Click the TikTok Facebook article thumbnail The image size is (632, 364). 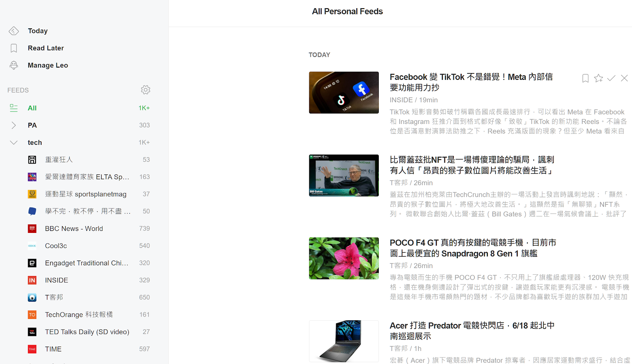point(344,92)
